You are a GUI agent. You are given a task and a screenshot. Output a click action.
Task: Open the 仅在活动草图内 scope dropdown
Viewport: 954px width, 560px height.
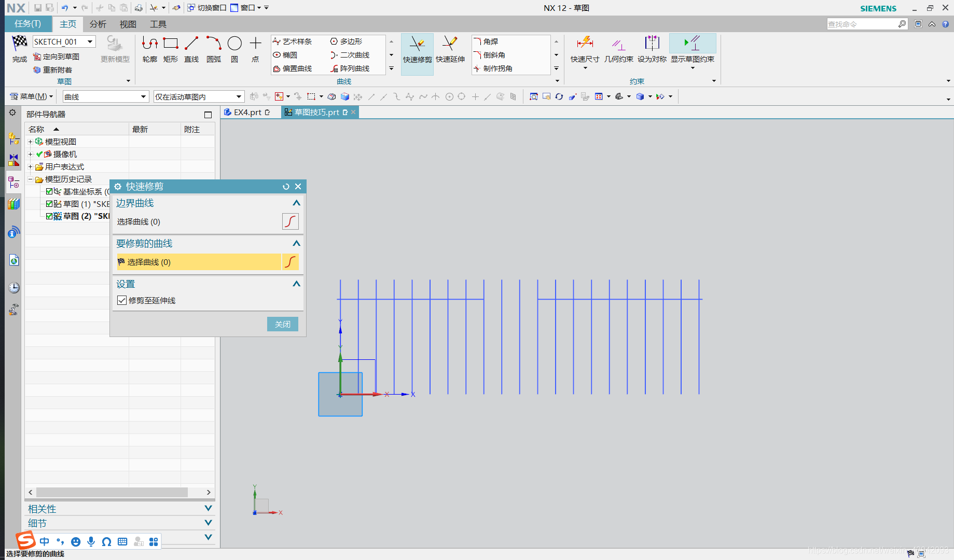[x=239, y=97]
